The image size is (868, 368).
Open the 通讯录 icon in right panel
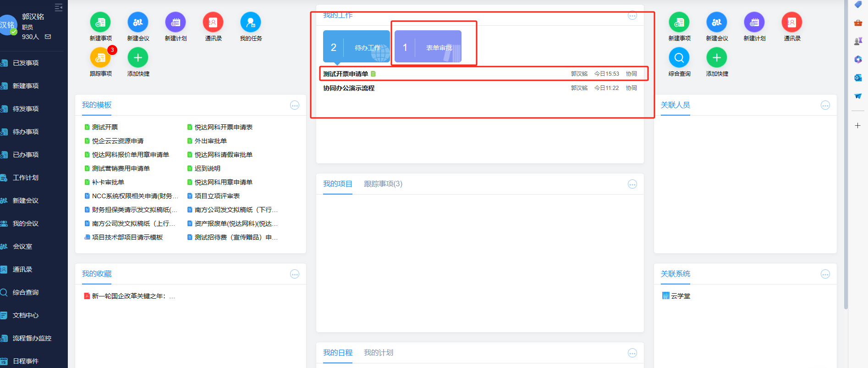(x=792, y=22)
